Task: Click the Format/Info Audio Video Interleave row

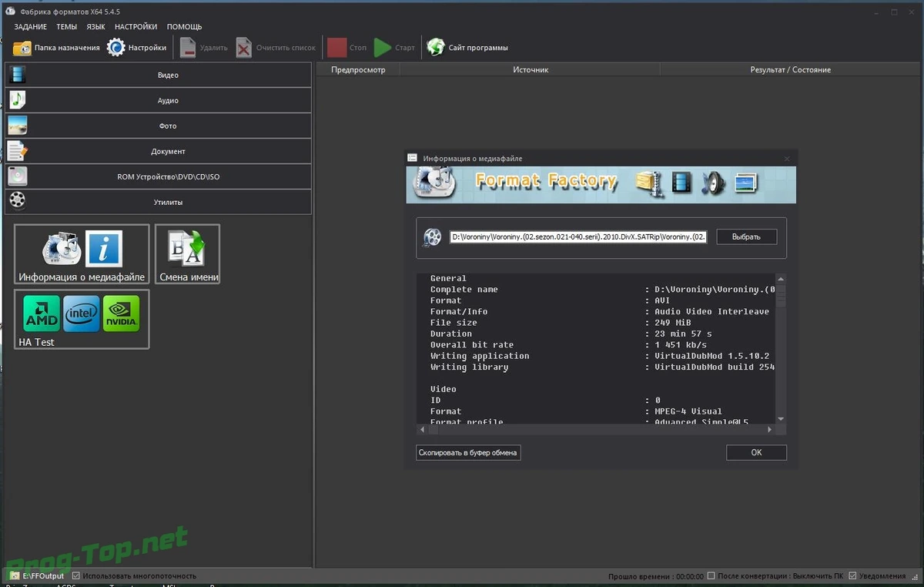Action: tap(596, 311)
